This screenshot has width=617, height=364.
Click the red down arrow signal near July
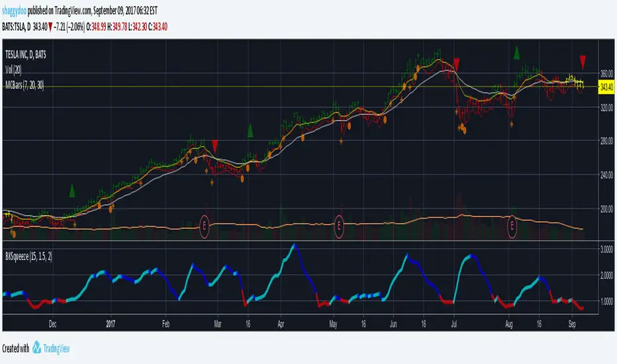(456, 65)
